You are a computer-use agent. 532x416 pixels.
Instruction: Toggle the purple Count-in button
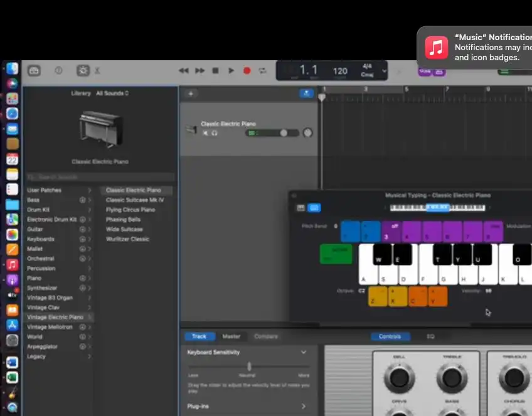pyautogui.click(x=425, y=72)
